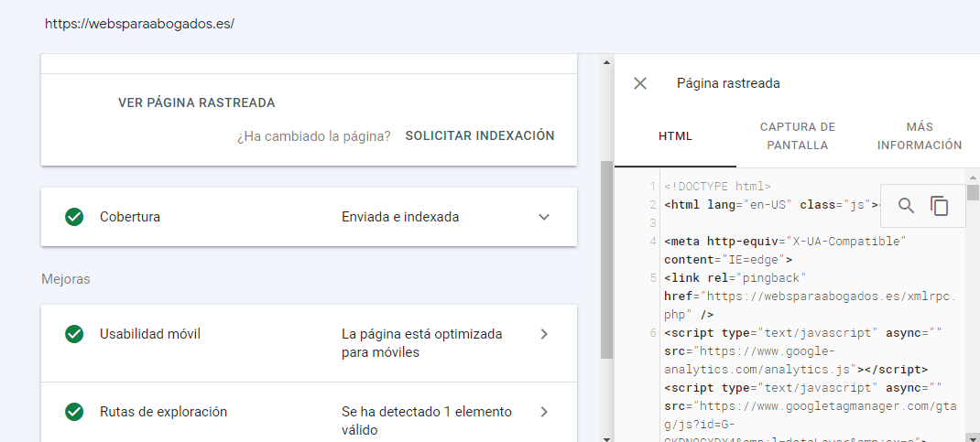Screen dimensions: 980x442
Task: Expand the Cobertura section chevron
Action: click(544, 217)
